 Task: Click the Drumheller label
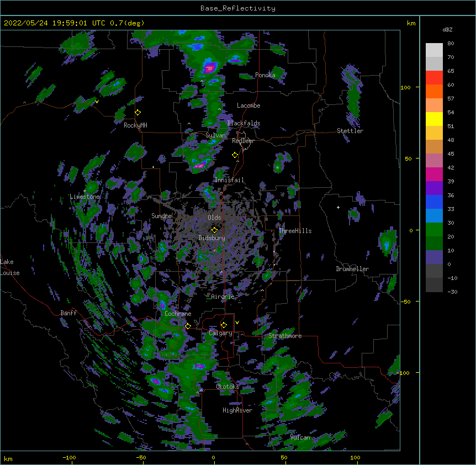click(x=352, y=269)
